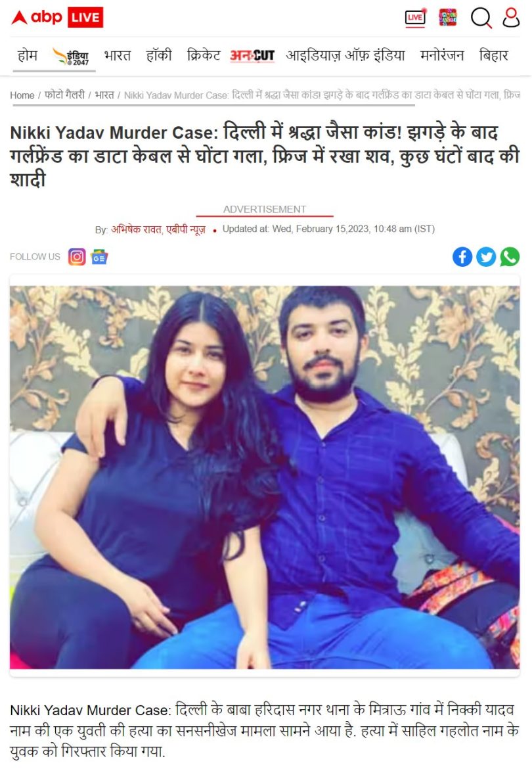Share article on Facebook
The image size is (532, 771).
(x=462, y=257)
